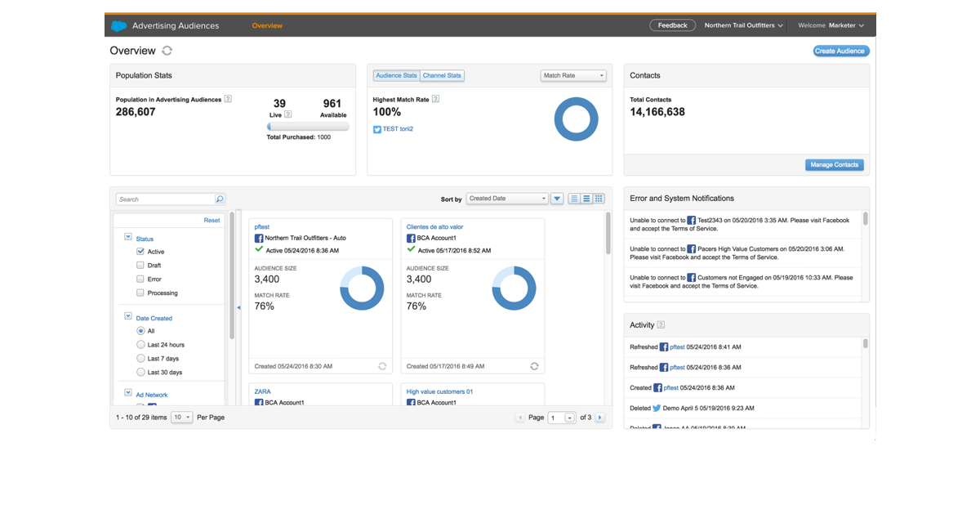The width and height of the screenshot is (980, 523).
Task: Click the search magnifier icon
Action: coord(220,199)
